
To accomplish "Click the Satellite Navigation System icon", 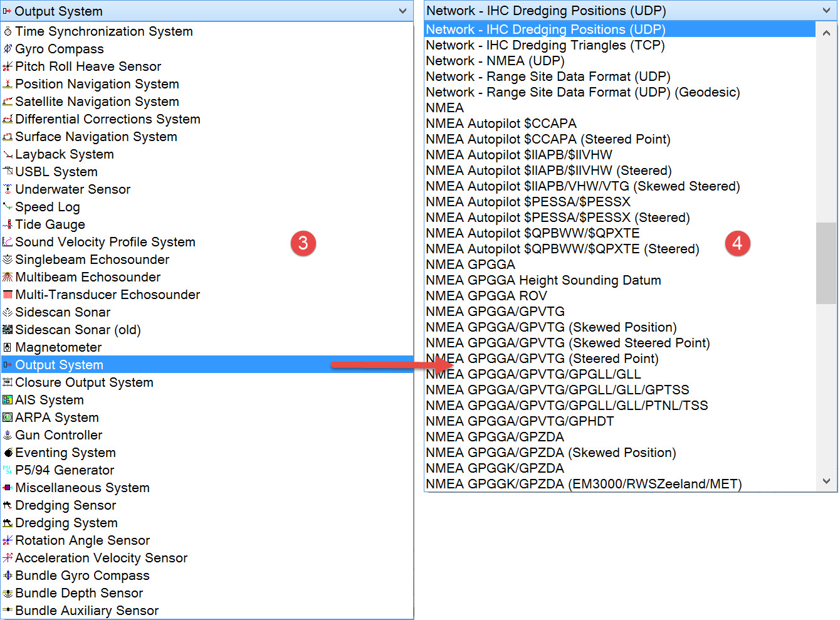I will pyautogui.click(x=8, y=102).
